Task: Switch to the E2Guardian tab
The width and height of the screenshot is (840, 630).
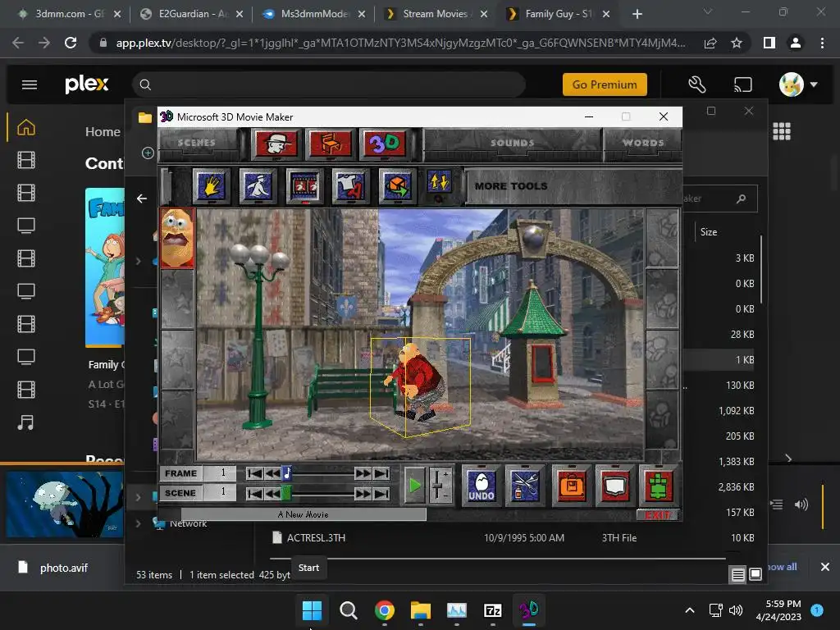Action: 192,14
